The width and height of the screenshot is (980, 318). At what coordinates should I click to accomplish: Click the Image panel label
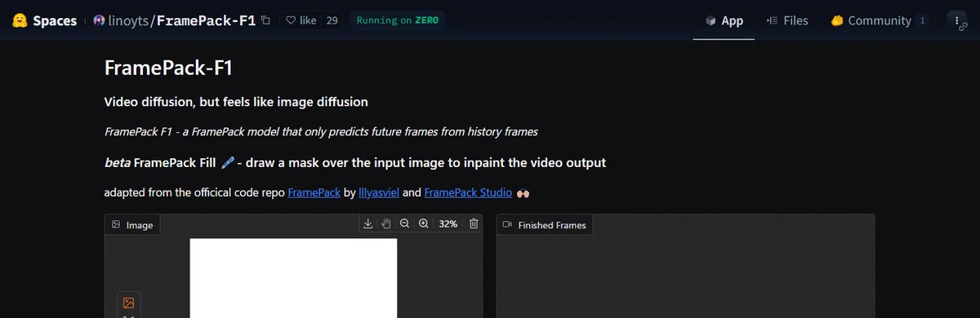point(132,225)
